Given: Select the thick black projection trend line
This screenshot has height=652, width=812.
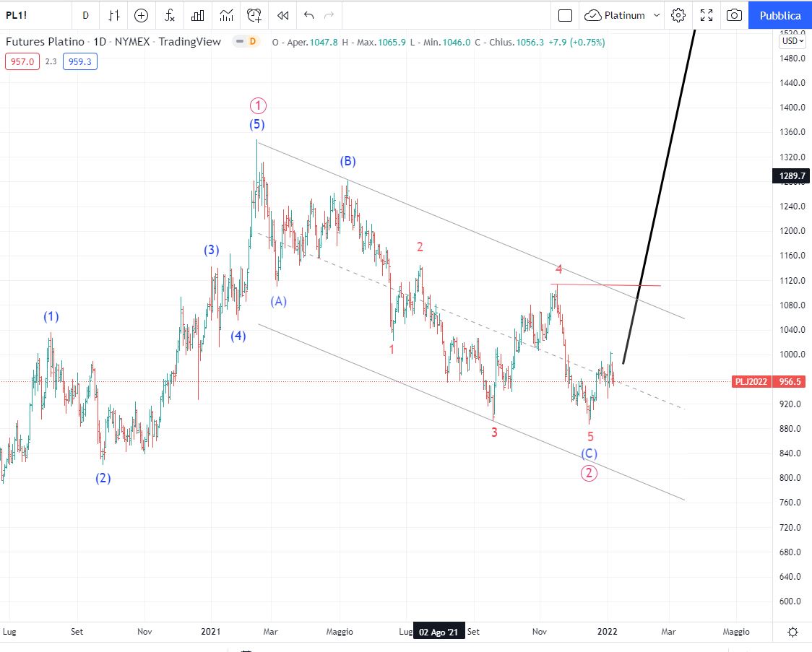Looking at the screenshot, I should (659, 196).
